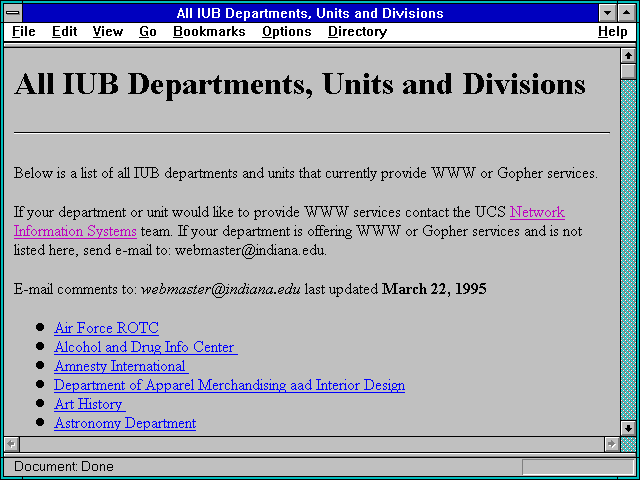640x480 pixels.
Task: Click the vertical scrollbar down arrow
Action: pyautogui.click(x=629, y=429)
